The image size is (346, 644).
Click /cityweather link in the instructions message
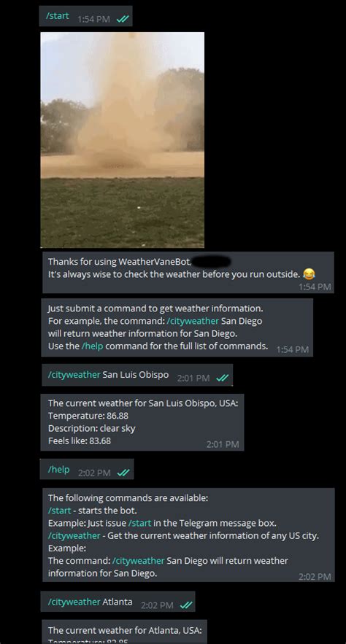click(199, 321)
